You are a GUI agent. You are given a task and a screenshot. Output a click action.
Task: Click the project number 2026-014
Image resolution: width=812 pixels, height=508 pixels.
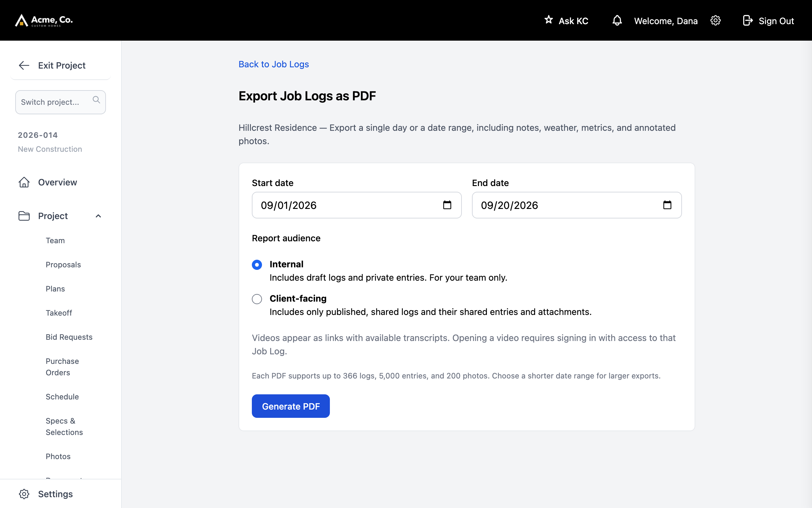(x=38, y=135)
